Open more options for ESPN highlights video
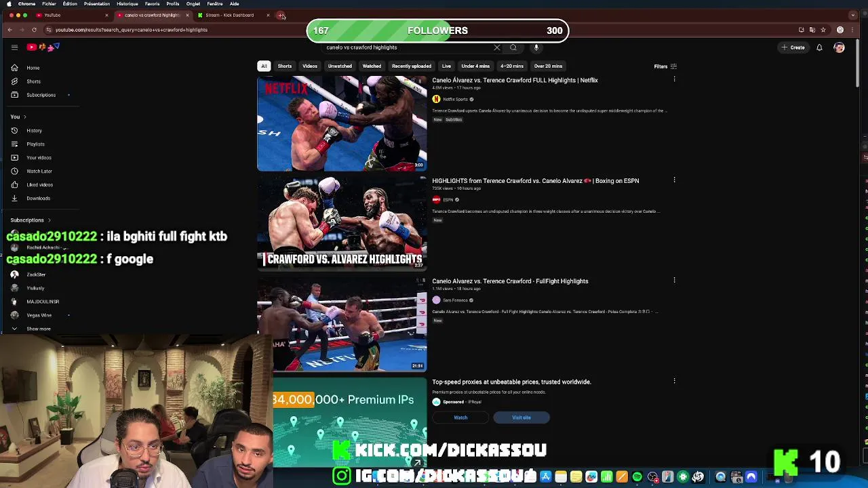The image size is (868, 488). [674, 180]
